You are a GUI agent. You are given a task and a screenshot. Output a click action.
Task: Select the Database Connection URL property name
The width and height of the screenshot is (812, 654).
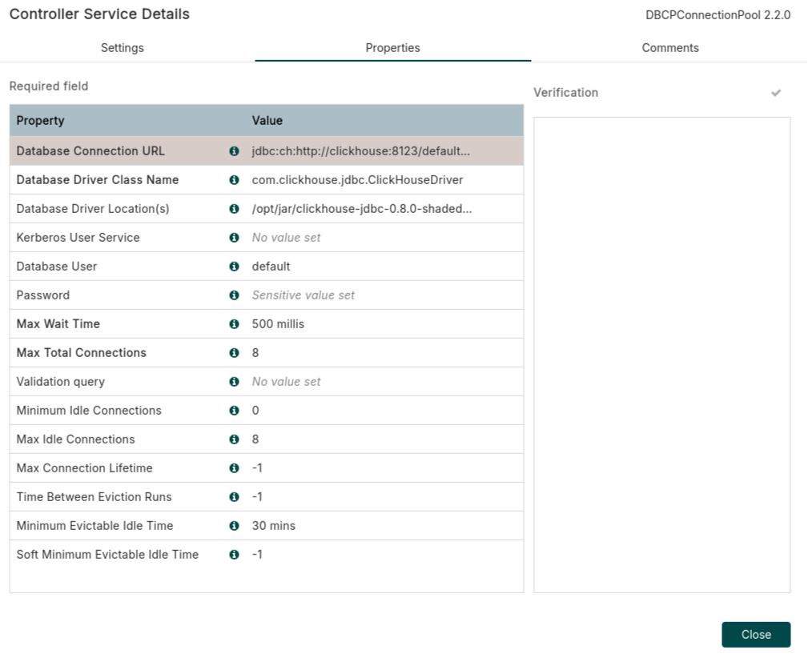click(90, 151)
